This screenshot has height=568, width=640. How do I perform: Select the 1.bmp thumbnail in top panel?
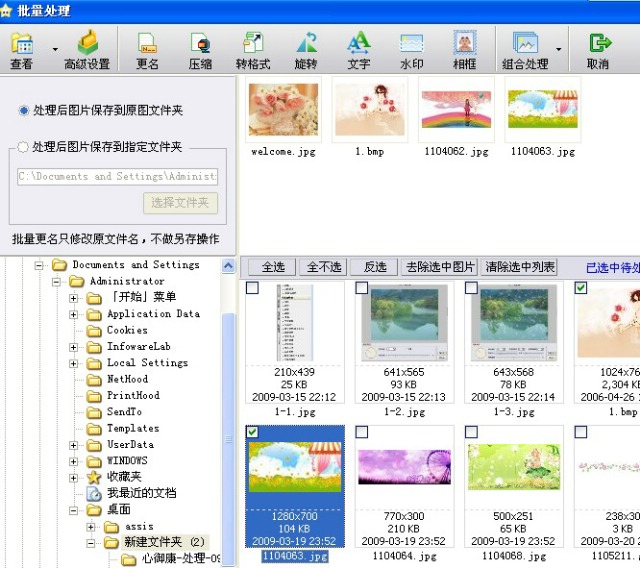tap(370, 109)
